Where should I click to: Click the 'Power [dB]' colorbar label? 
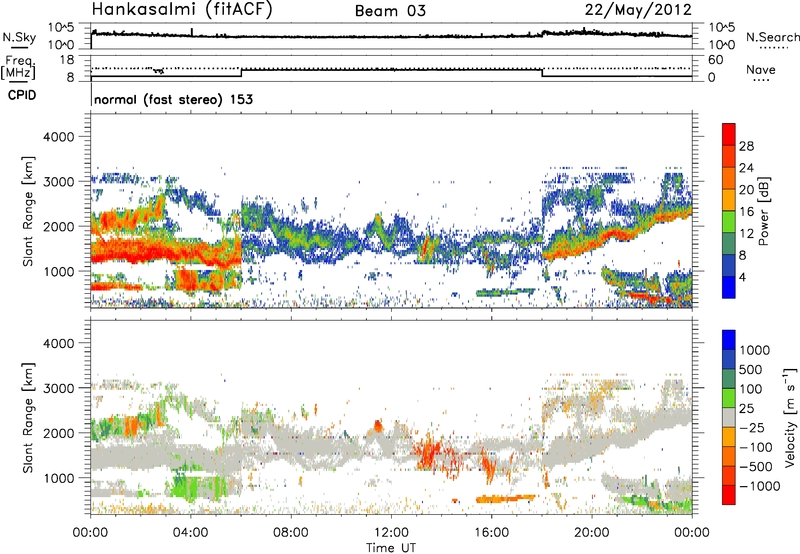tap(764, 211)
